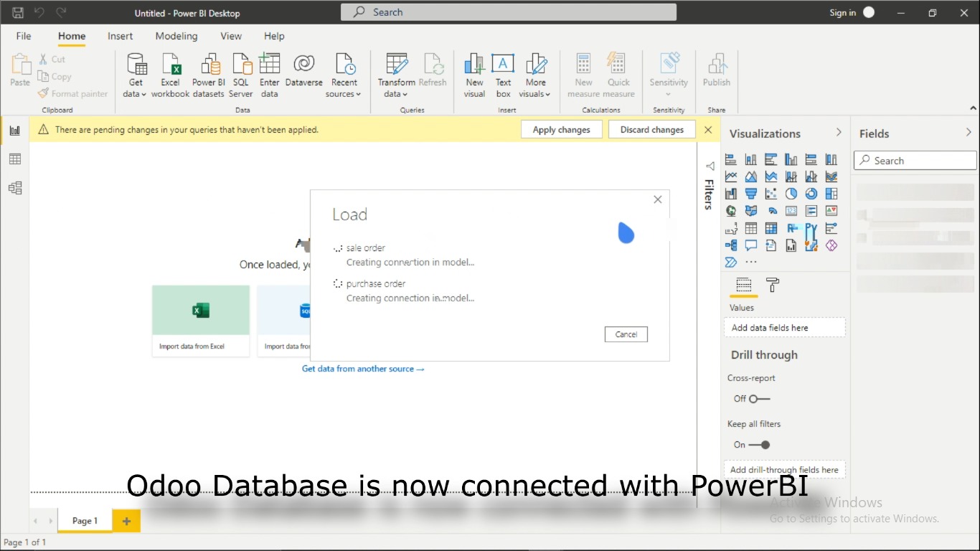This screenshot has width=980, height=551.
Task: Switch to Model view in left sidebar
Action: [x=15, y=188]
